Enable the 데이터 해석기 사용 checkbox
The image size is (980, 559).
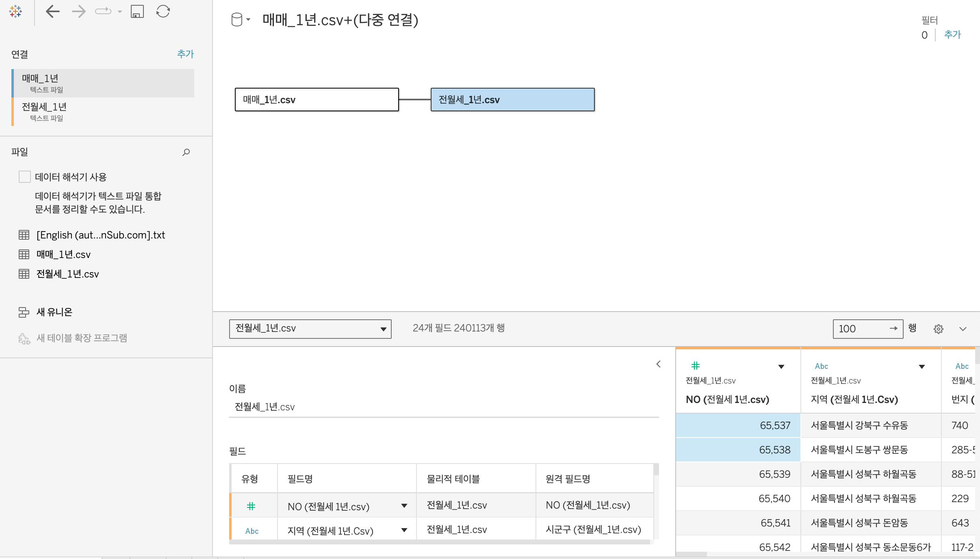point(25,177)
